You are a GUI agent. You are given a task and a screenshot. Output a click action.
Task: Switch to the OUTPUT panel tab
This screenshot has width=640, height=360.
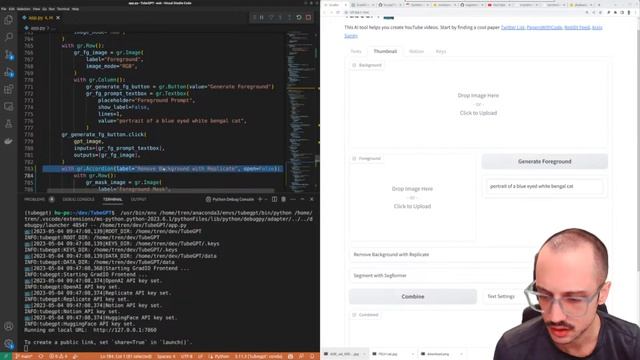tap(138, 199)
